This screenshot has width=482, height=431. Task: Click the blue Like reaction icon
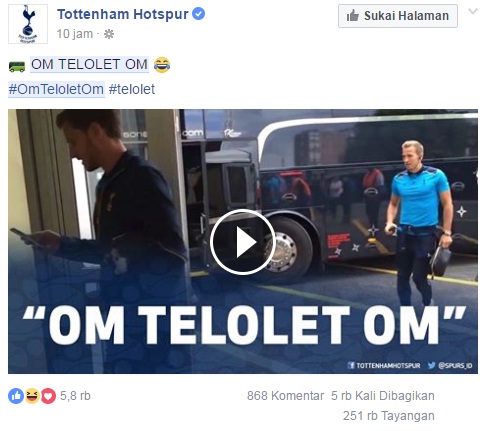coord(16,396)
